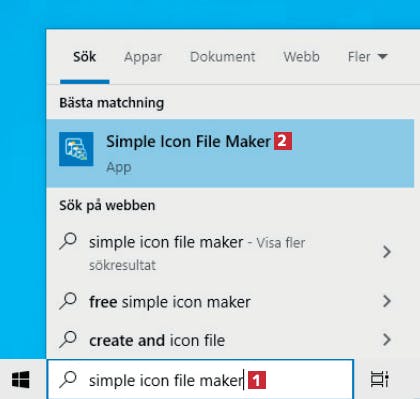Click the search icon beside 'free simple icon maker'
Image resolution: width=420 pixels, height=399 pixels.
tap(68, 301)
